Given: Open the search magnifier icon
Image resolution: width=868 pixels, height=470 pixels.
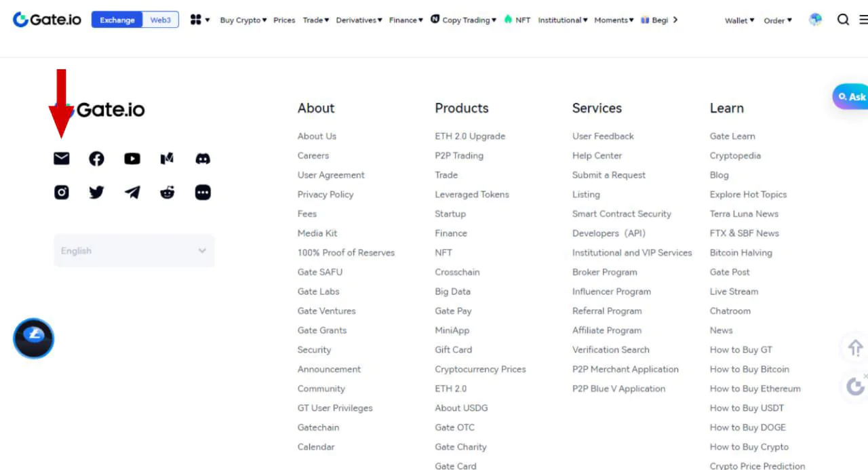Looking at the screenshot, I should point(843,20).
